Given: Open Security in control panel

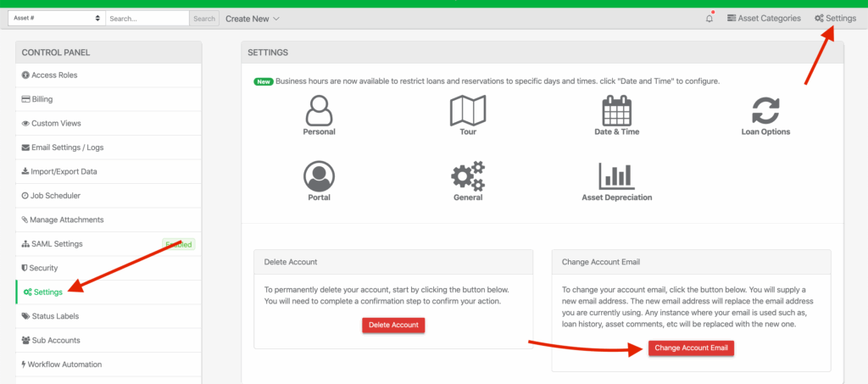Looking at the screenshot, I should point(108,268).
